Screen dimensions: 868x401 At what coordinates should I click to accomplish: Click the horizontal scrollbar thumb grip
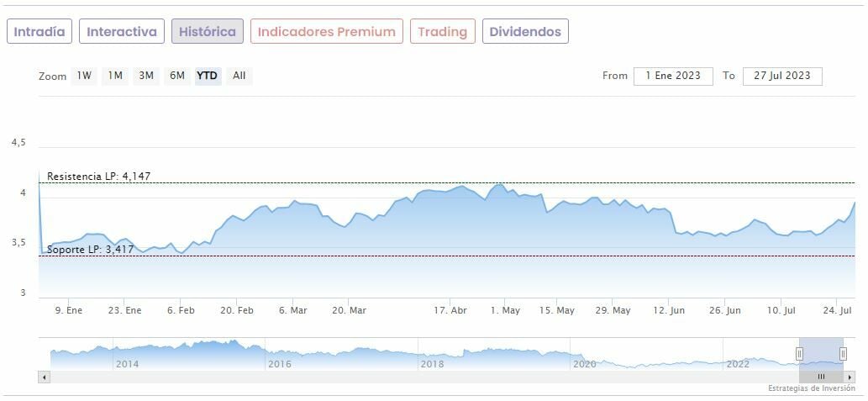[x=821, y=377]
